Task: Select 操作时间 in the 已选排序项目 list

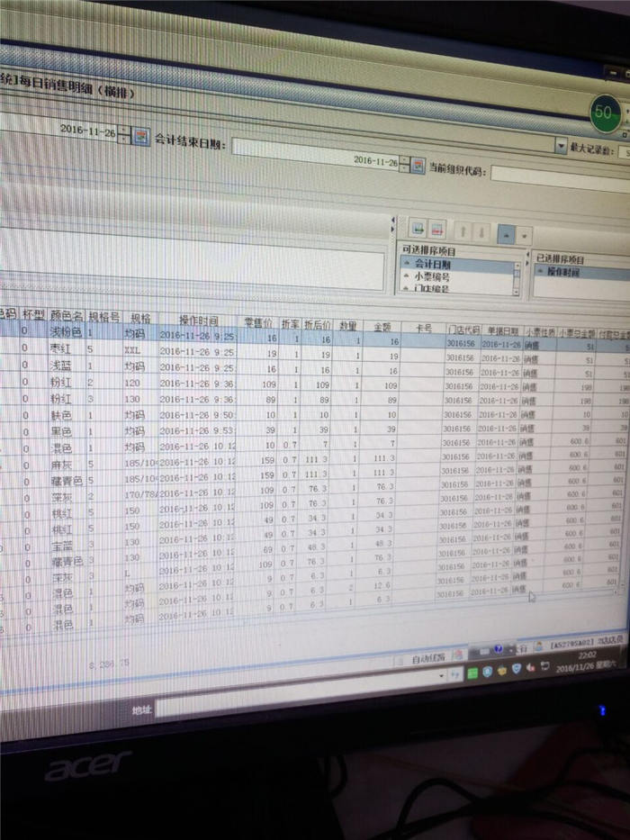Action: [562, 271]
